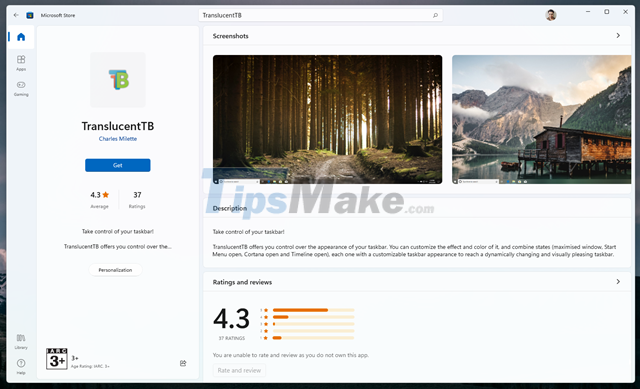Image resolution: width=640 pixels, height=389 pixels.
Task: Open the Library sidebar icon
Action: [x=21, y=342]
